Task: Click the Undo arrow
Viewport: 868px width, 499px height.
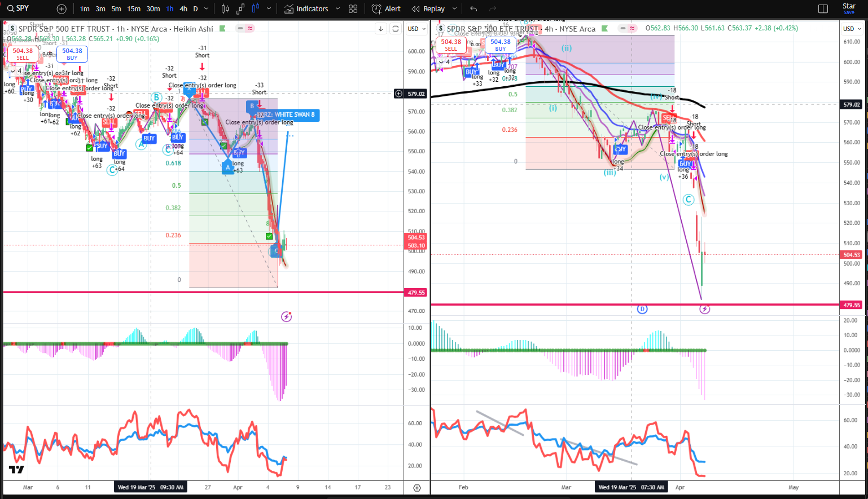Action: pos(474,9)
